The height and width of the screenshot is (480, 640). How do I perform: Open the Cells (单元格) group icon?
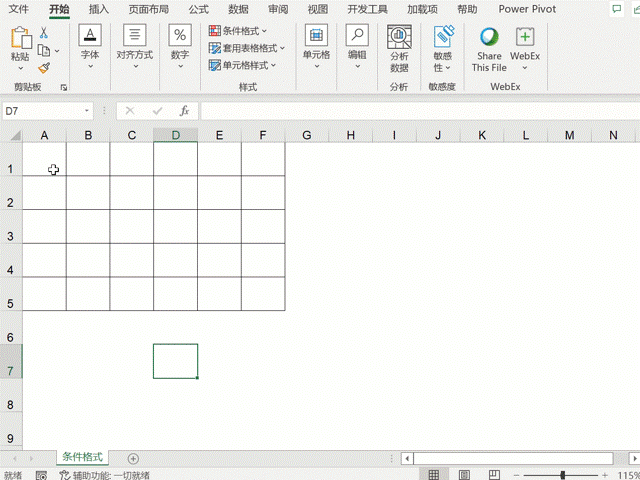coord(316,35)
